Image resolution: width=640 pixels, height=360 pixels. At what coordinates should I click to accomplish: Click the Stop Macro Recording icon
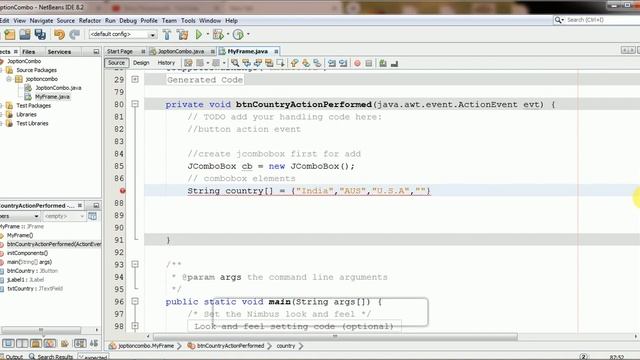369,63
